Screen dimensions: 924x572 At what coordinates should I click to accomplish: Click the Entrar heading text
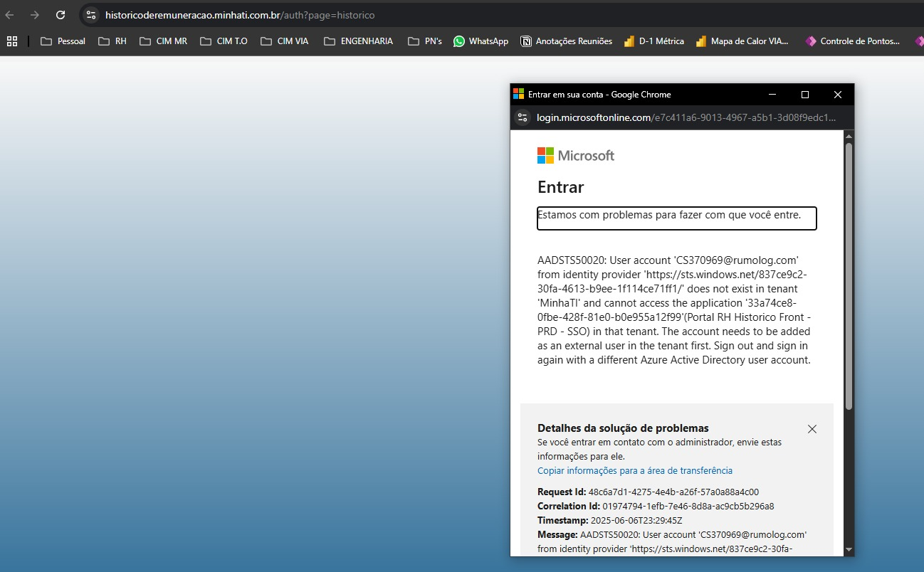click(x=561, y=187)
